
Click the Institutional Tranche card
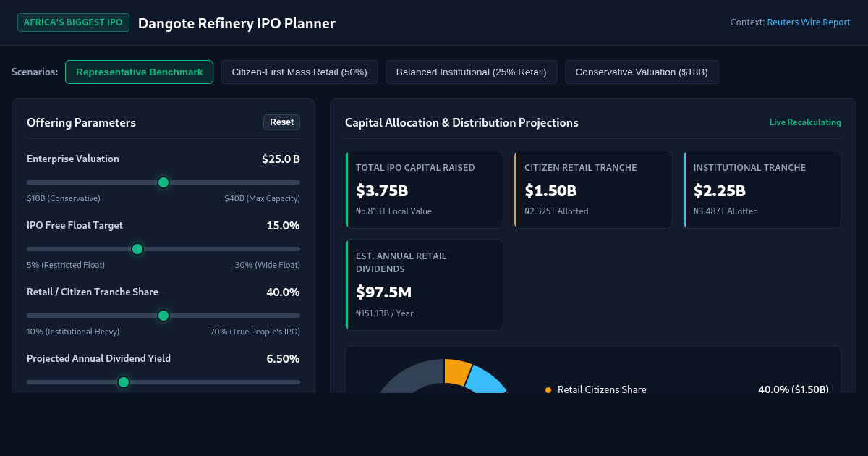[762, 190]
